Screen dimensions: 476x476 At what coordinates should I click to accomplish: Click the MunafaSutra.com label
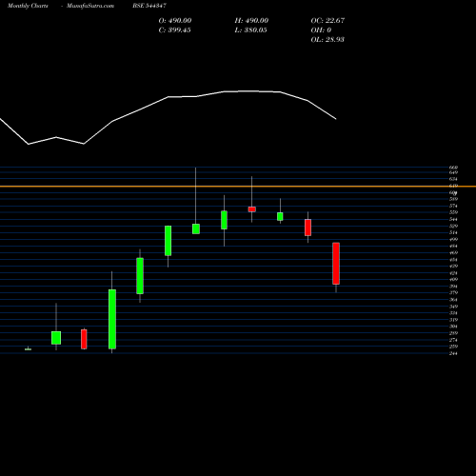90,6
